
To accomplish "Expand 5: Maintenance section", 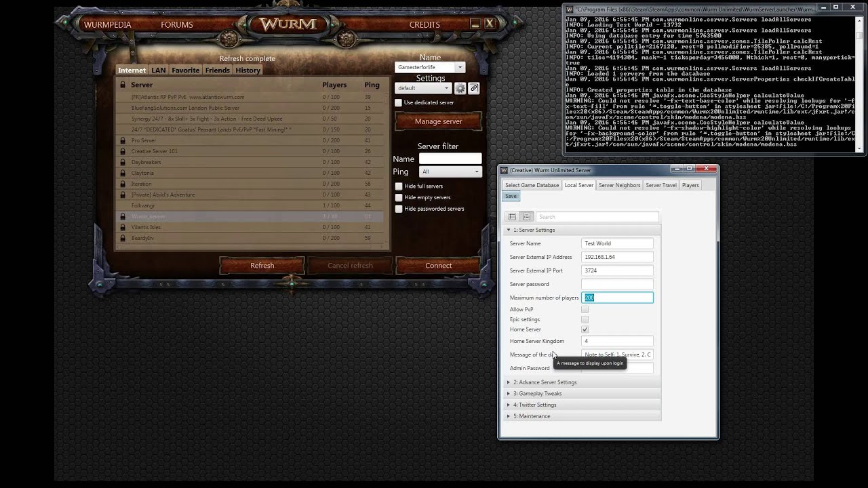I will pyautogui.click(x=583, y=416).
